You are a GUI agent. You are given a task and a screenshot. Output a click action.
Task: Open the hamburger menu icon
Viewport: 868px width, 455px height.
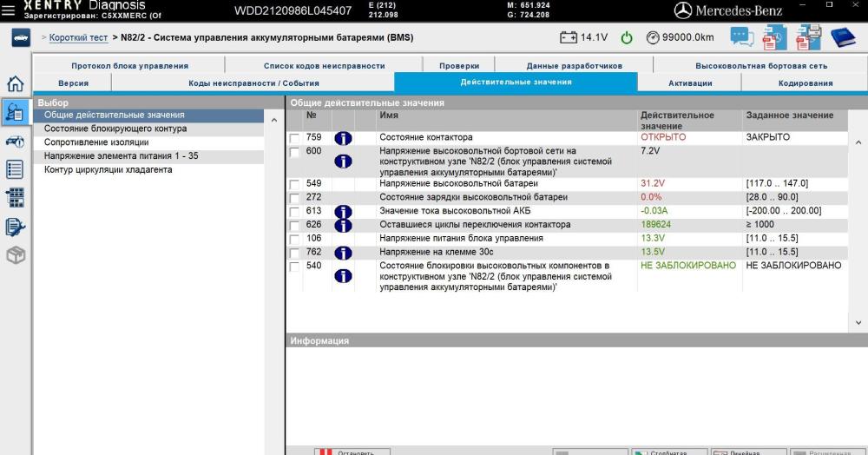[x=9, y=10]
